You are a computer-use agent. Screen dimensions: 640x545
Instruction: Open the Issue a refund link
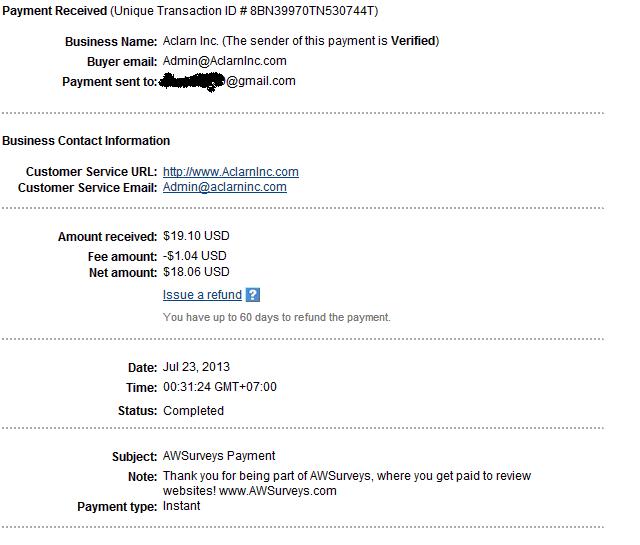202,295
